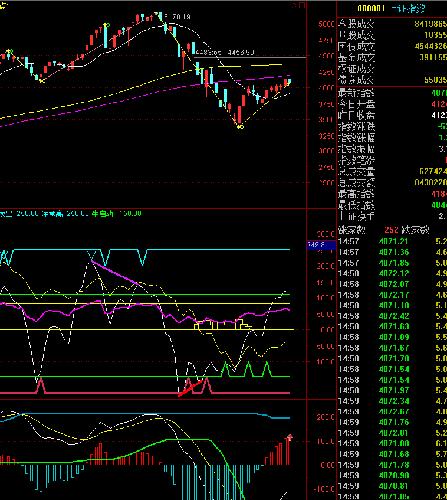Screen dimensions: 447x500
Task: Click the red 252 rising count value
Action: coord(392,230)
